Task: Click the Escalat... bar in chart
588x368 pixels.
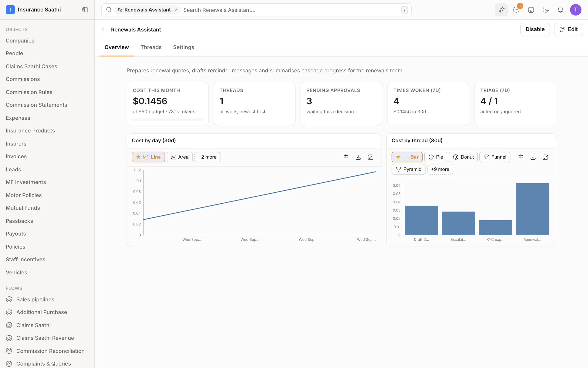Action: [x=458, y=223]
